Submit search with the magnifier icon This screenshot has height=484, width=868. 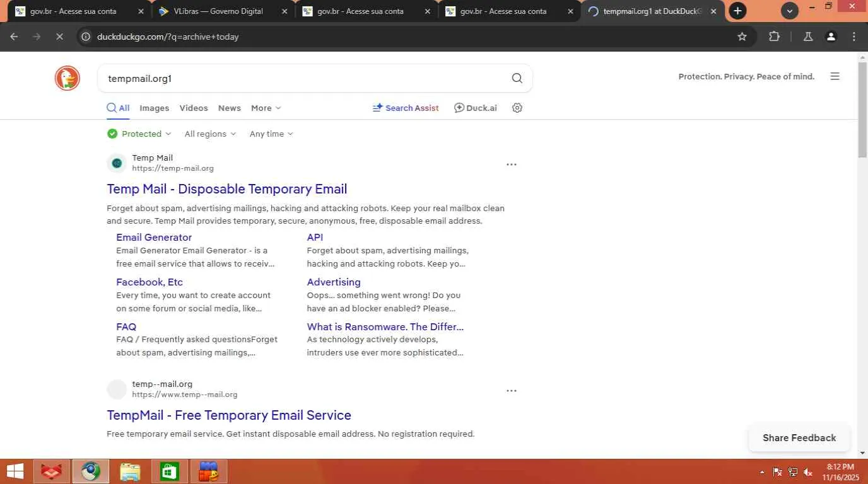coord(517,78)
